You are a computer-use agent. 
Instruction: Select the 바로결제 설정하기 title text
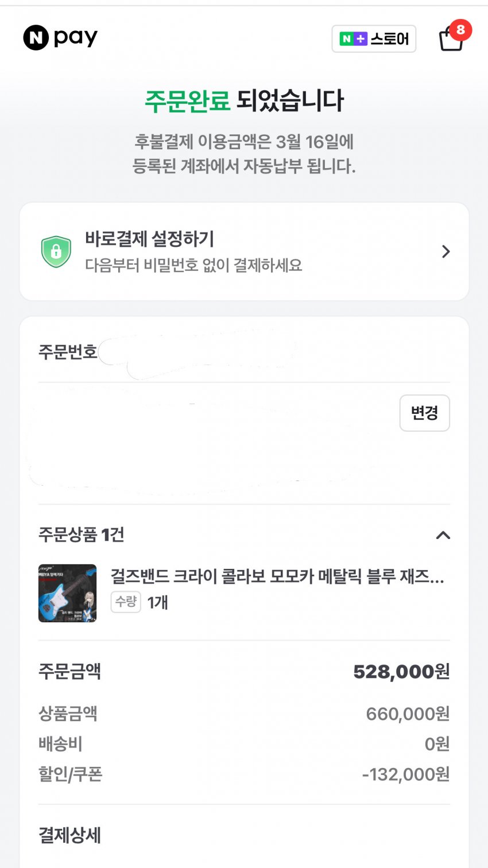tap(149, 239)
